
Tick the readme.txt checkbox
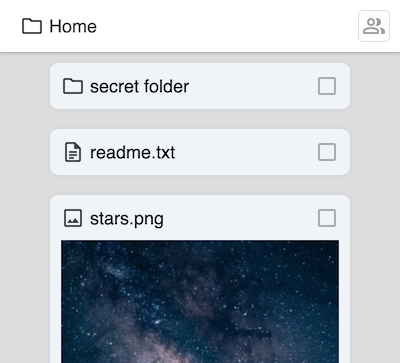coord(327,152)
